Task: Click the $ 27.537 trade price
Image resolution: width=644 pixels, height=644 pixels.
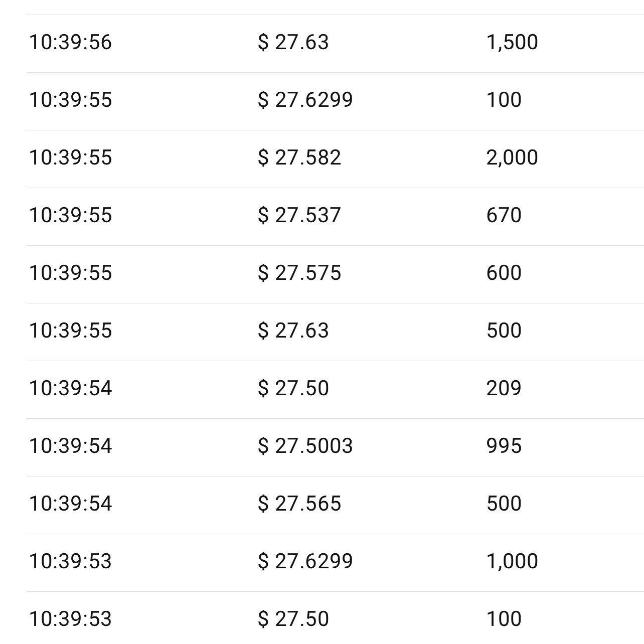Action: pos(299,215)
